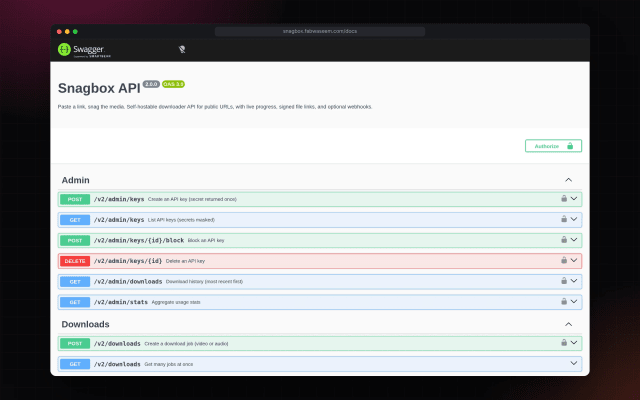Screen dimensions: 640x400
Task: Click the 'Snagbox API' title
Action: [99, 88]
